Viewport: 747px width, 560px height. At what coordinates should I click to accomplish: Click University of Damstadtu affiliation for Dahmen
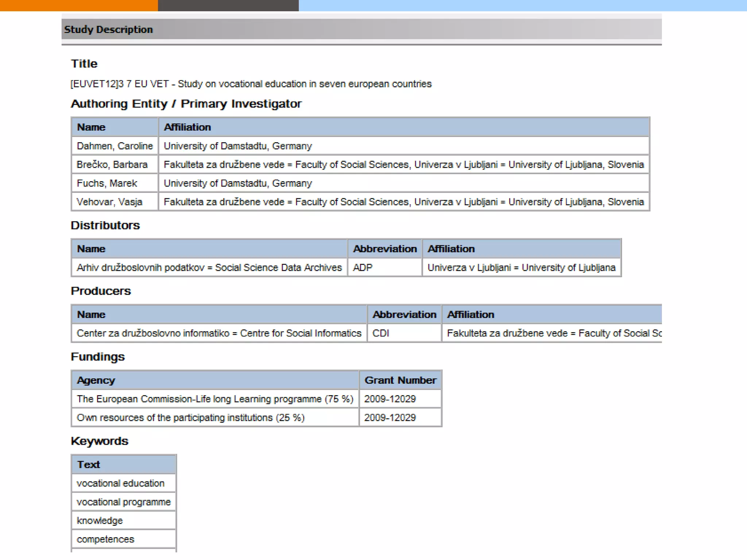point(238,146)
